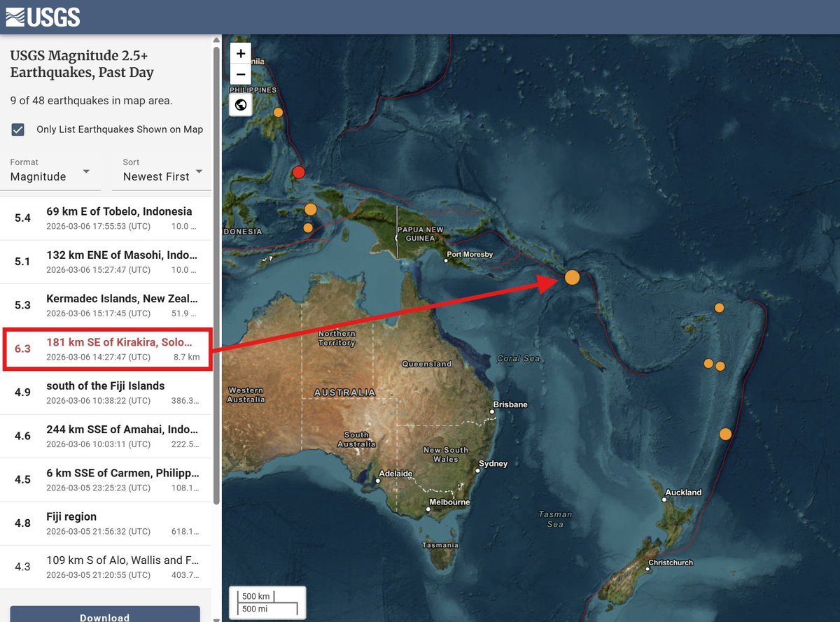840x622 pixels.
Task: Select the 69 km E of Tobelo earthquake
Action: tap(105, 218)
